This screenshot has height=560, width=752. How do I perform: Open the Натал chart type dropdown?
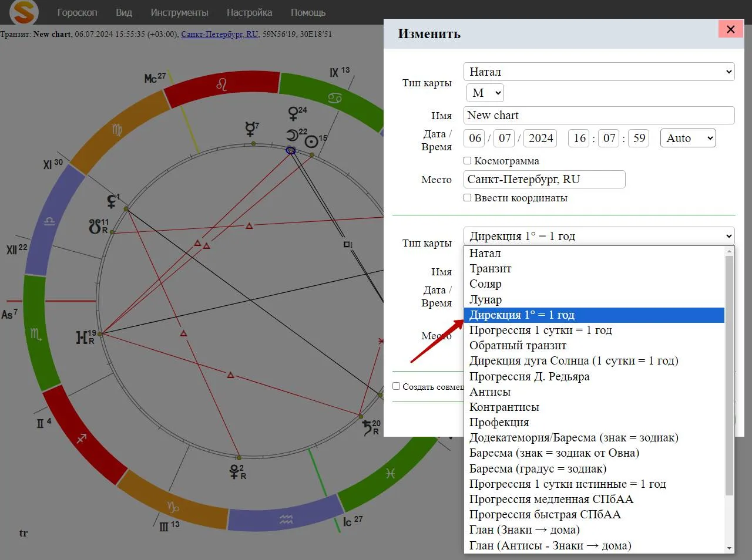click(x=599, y=72)
